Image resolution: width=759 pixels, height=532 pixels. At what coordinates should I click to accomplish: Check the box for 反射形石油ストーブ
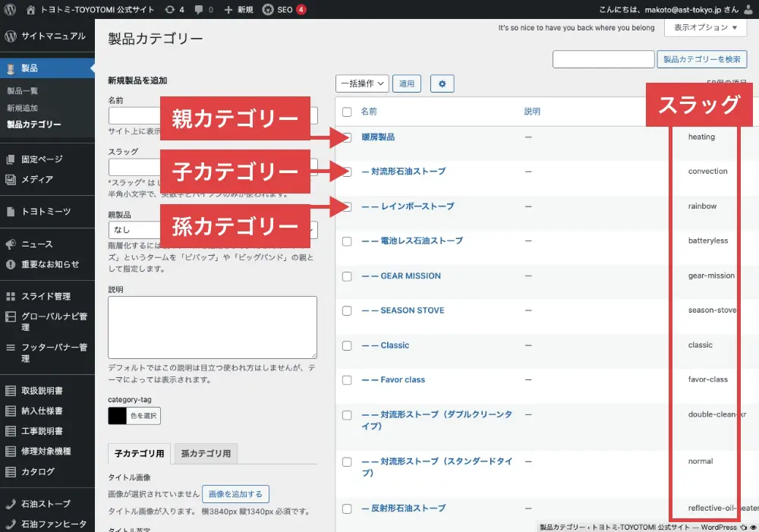click(x=347, y=508)
